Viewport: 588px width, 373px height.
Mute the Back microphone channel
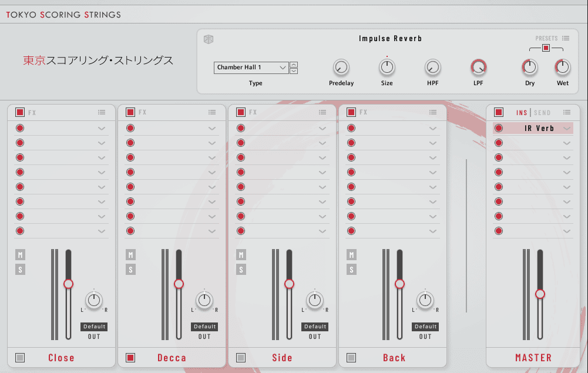(352, 255)
